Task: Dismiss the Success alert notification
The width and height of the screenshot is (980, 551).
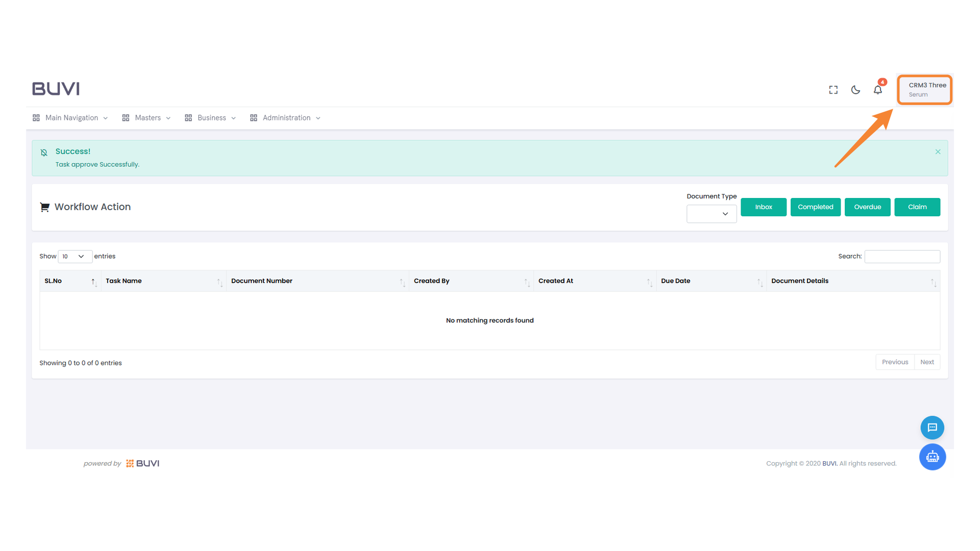Action: [x=938, y=152]
